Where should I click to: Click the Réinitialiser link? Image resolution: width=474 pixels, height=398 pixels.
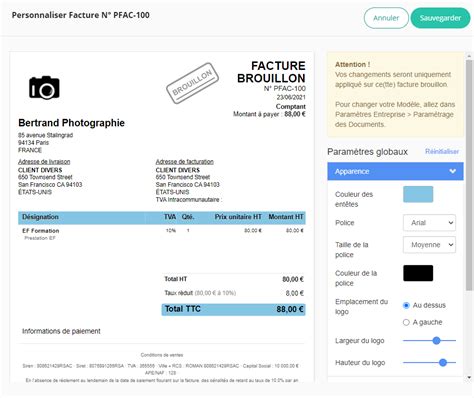pos(442,151)
